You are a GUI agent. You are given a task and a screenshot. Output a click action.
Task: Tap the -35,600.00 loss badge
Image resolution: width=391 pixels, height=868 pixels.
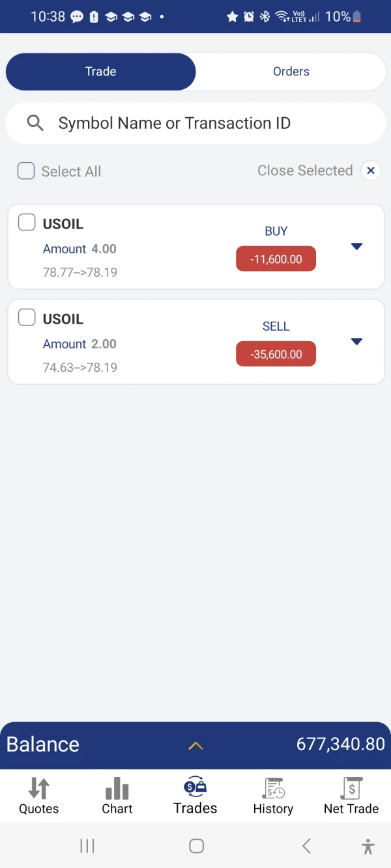(276, 354)
